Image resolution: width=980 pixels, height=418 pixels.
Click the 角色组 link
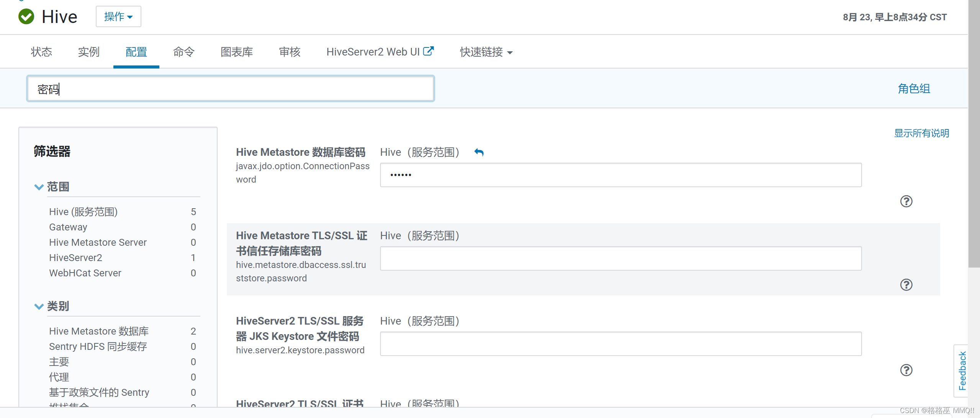pos(914,88)
